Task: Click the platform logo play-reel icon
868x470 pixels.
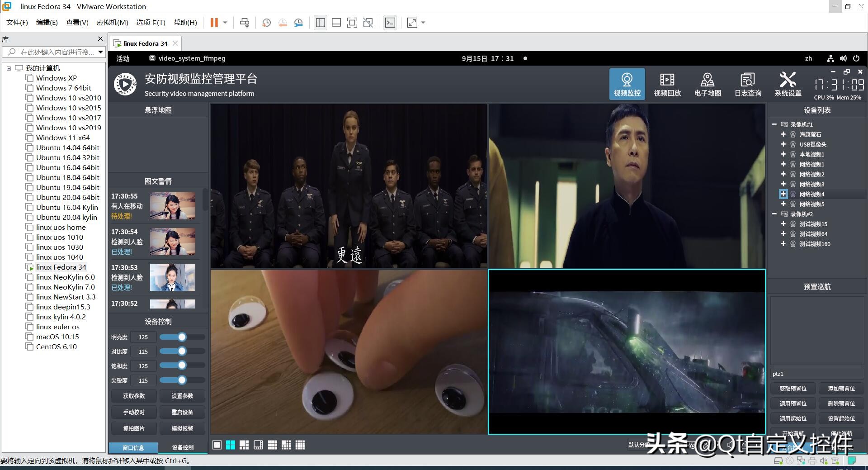Action: [x=125, y=84]
